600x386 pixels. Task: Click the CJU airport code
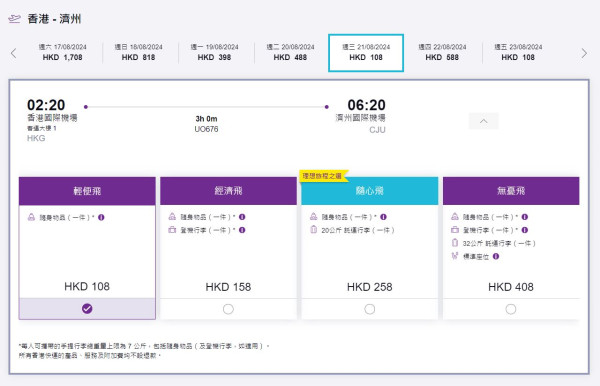(x=377, y=130)
